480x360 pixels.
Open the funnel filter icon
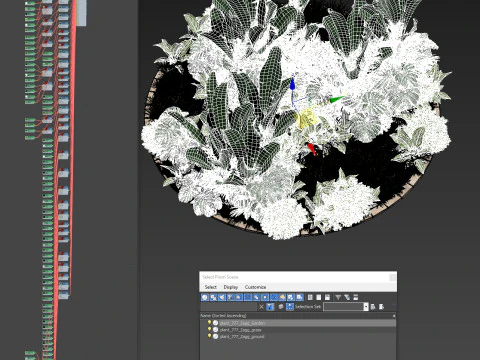point(338,297)
